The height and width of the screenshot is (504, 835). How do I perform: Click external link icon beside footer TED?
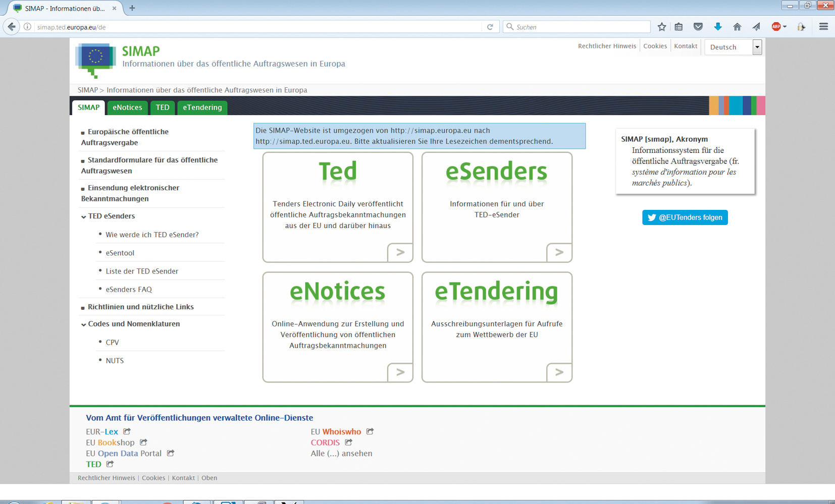click(x=110, y=464)
